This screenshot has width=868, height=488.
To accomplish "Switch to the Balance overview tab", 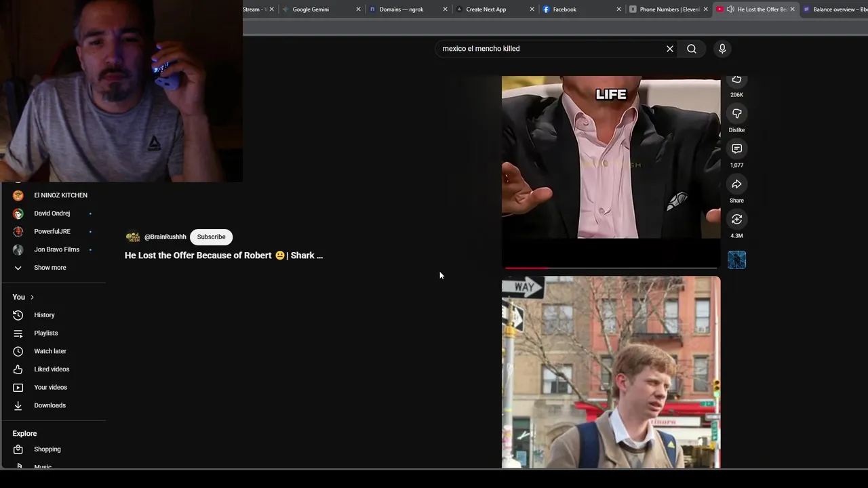I will click(x=834, y=9).
